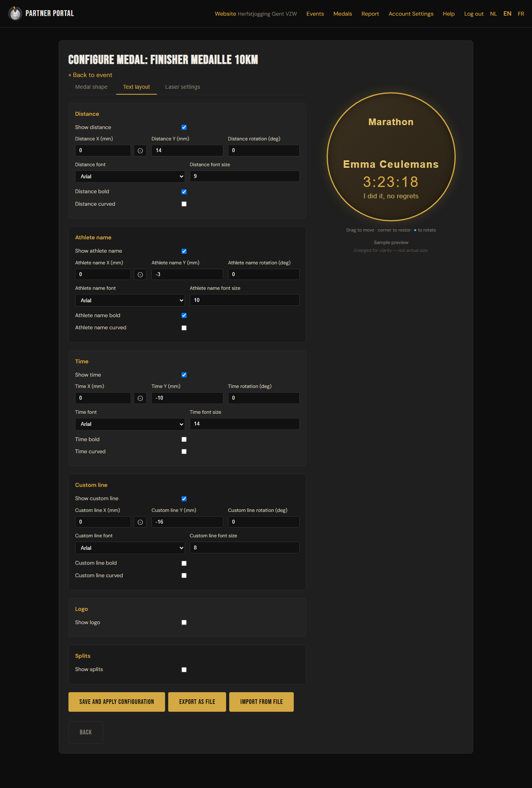Check the Show logo box
This screenshot has width=532, height=788.
point(184,623)
